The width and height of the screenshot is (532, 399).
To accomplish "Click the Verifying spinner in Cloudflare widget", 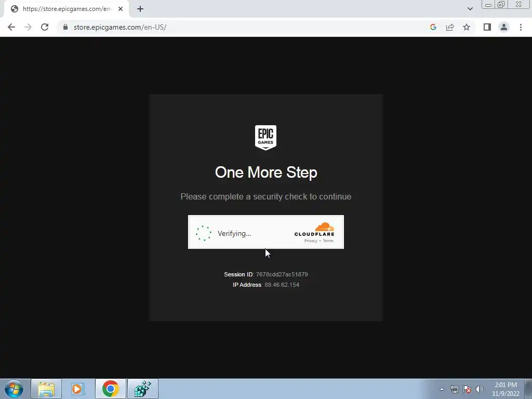I will [x=204, y=233].
